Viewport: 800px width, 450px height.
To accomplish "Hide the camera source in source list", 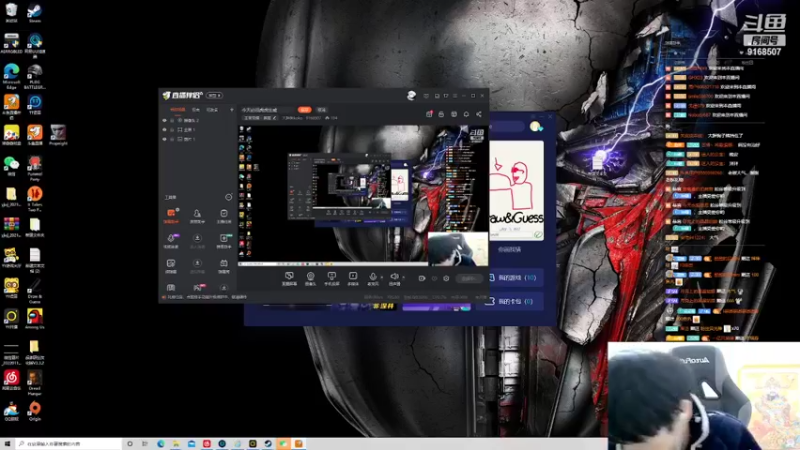I will 164,120.
